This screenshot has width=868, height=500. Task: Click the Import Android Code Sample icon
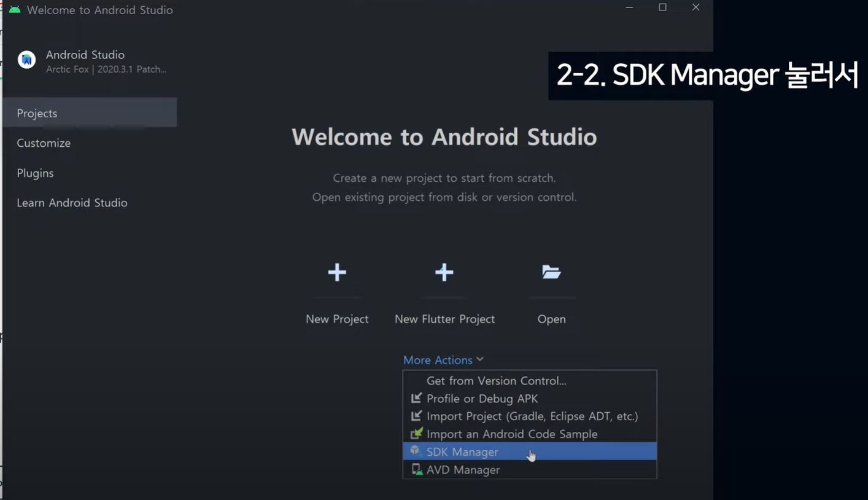point(417,434)
